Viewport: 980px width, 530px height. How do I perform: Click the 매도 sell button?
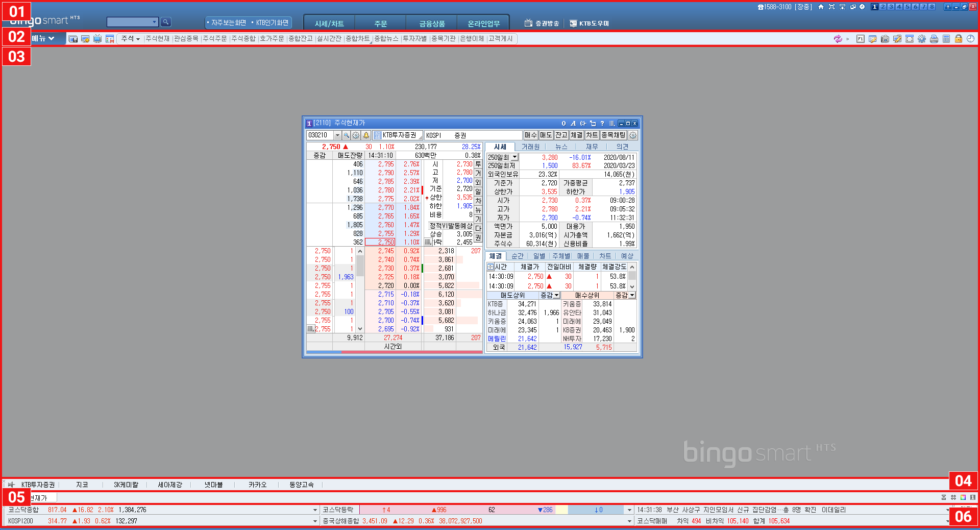pos(546,135)
